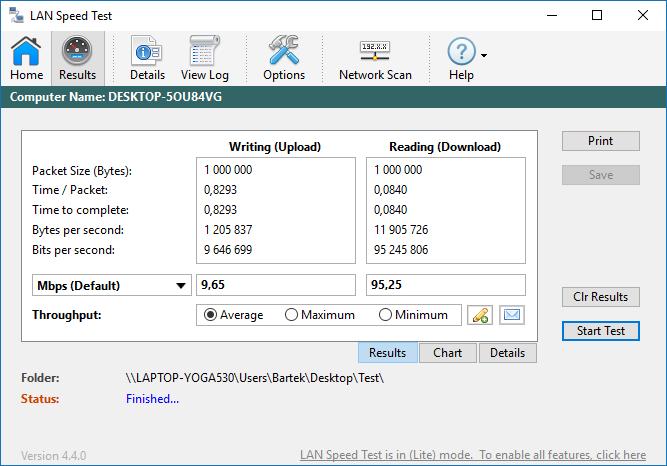
Task: Click the Bits per second label
Action: pos(74,250)
